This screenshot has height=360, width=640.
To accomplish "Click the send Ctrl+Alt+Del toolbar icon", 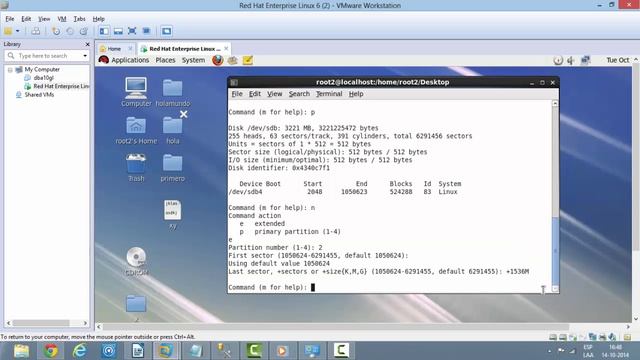I will coord(36,31).
